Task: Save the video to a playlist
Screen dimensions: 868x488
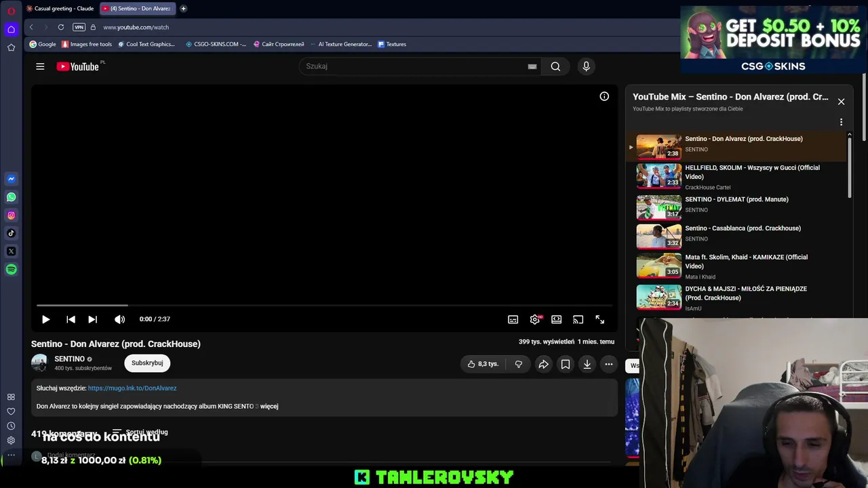Action: point(566,364)
